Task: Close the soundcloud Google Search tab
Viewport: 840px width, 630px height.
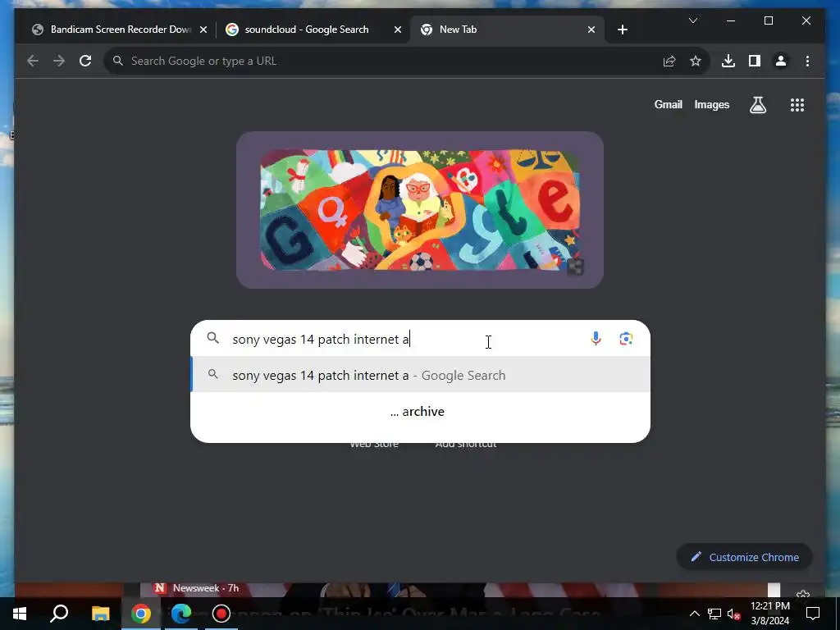Action: [x=398, y=30]
